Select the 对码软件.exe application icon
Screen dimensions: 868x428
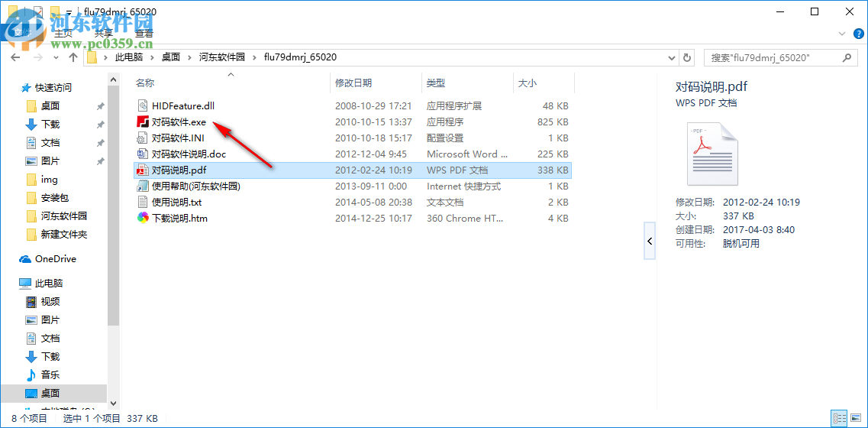coord(143,122)
